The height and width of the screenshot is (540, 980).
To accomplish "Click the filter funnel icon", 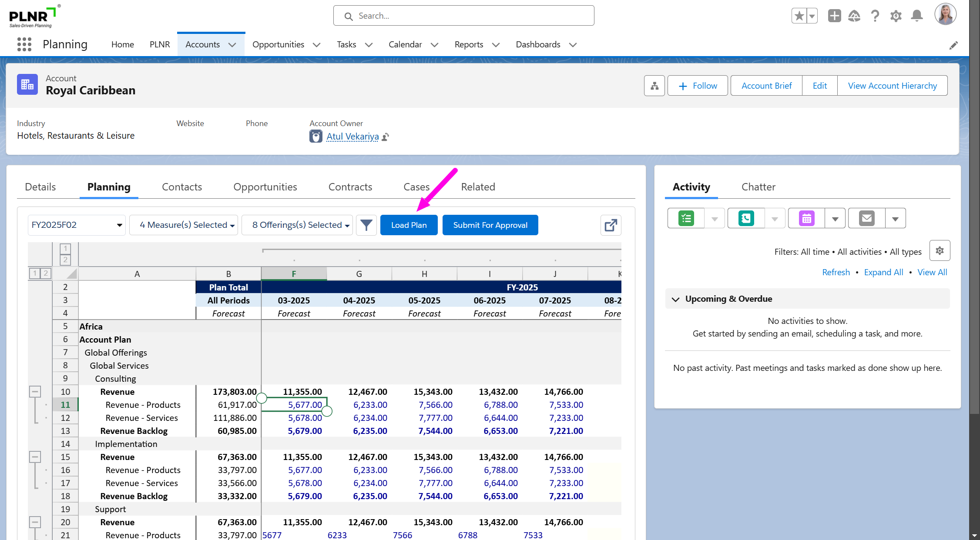I will click(x=366, y=225).
